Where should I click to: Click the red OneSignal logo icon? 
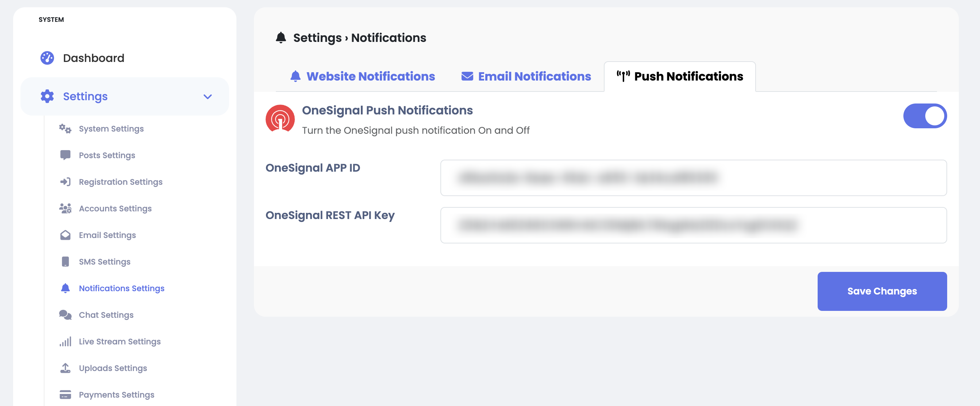point(280,118)
